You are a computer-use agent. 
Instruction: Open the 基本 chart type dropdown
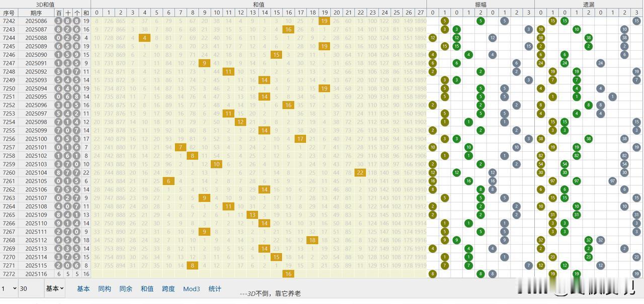[x=54, y=288]
